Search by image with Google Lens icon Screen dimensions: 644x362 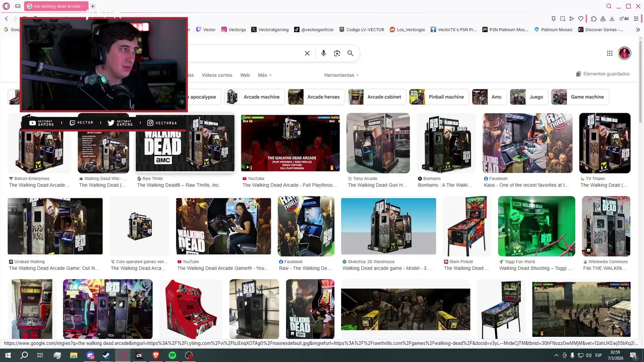(337, 53)
